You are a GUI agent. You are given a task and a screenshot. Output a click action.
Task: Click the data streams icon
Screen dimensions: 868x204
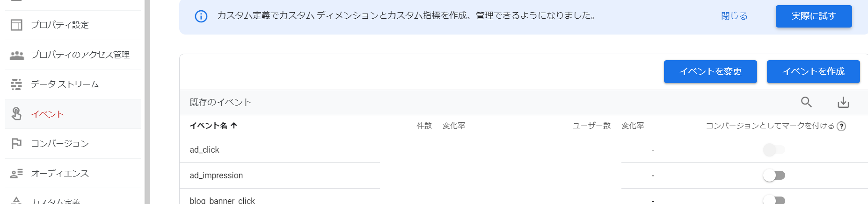(16, 84)
